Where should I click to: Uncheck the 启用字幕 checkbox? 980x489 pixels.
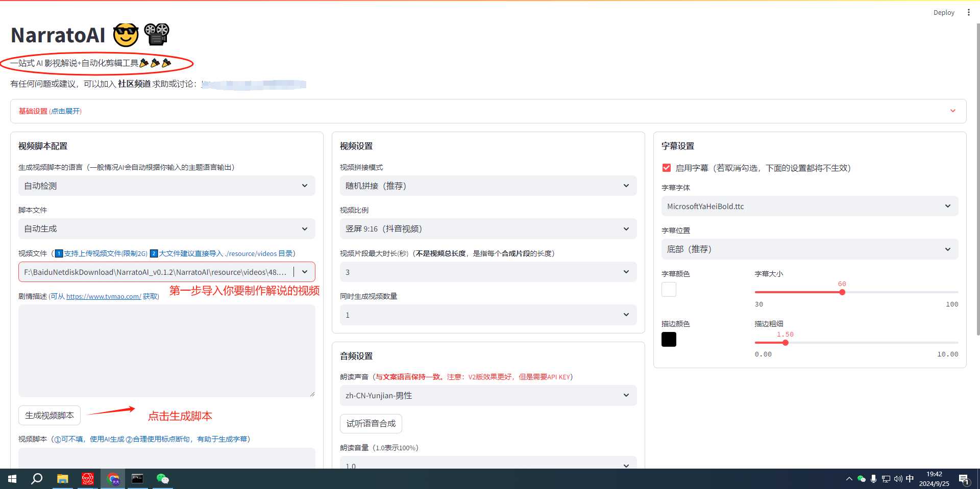[x=666, y=168]
